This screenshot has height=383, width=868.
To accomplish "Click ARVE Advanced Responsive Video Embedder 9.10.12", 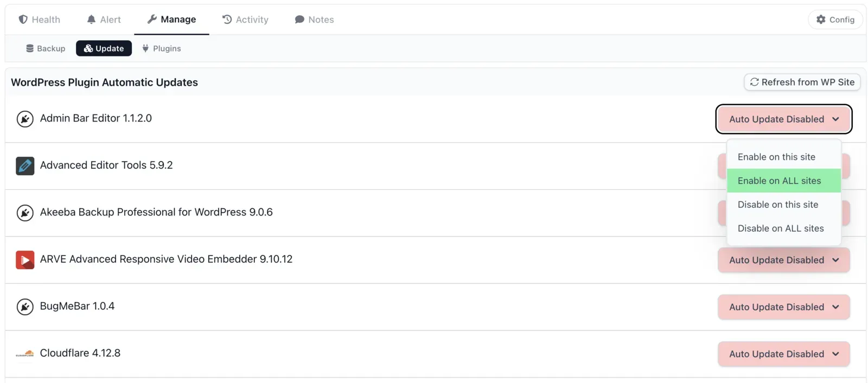I will tap(166, 259).
